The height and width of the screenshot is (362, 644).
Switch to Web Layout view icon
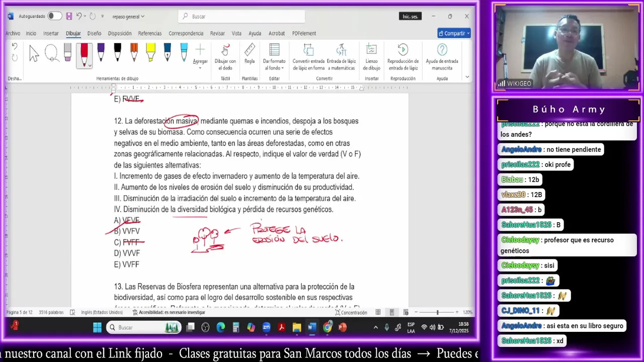406,312
